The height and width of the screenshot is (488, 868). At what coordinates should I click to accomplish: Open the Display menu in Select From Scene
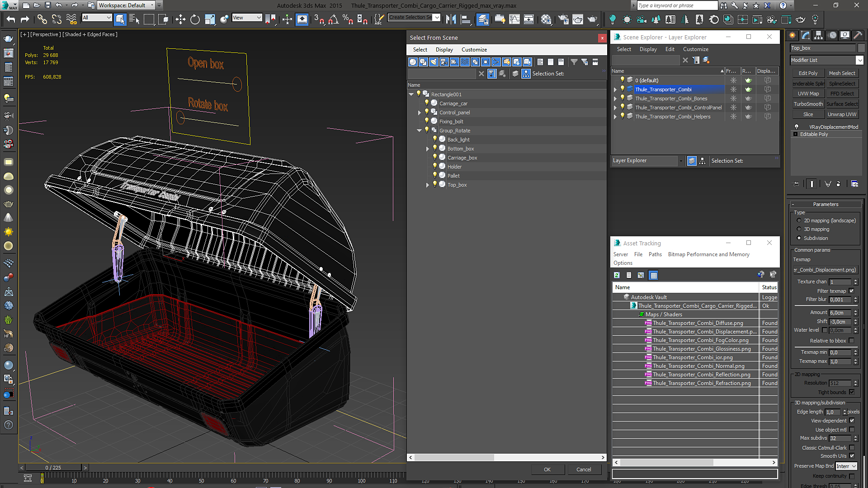[x=443, y=49]
